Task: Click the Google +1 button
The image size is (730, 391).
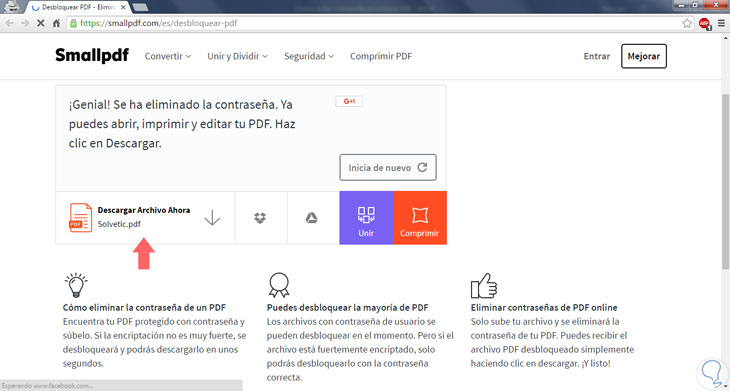Action: (349, 101)
